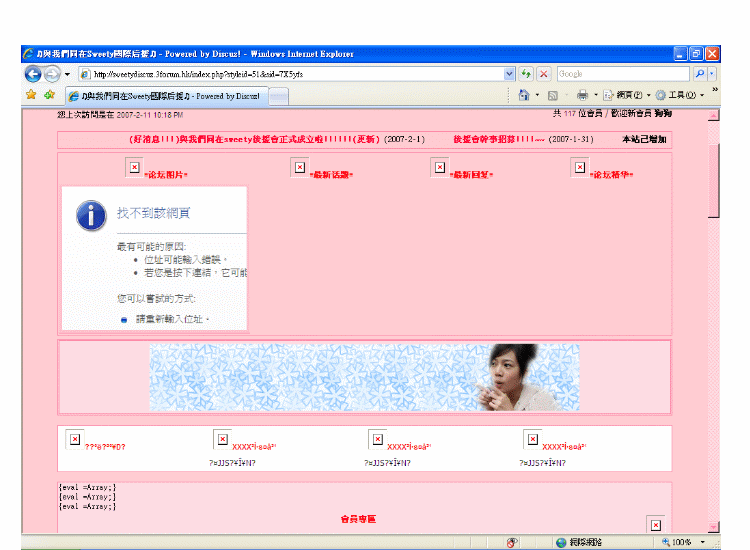Image resolution: width=750 pixels, height=550 pixels.
Task: Expand the Home button dropdown arrow
Action: 537,95
